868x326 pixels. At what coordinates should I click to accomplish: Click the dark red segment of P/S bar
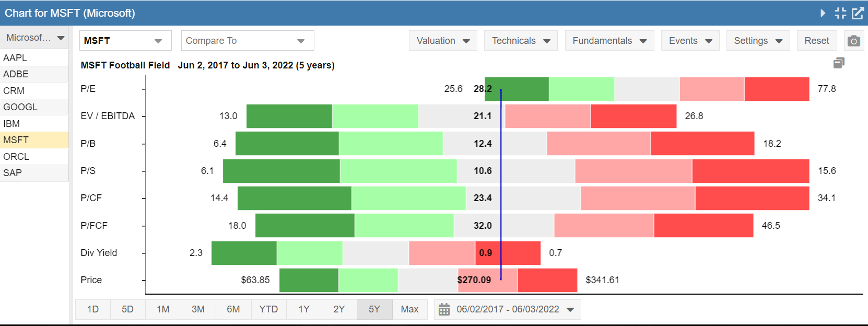(x=750, y=171)
